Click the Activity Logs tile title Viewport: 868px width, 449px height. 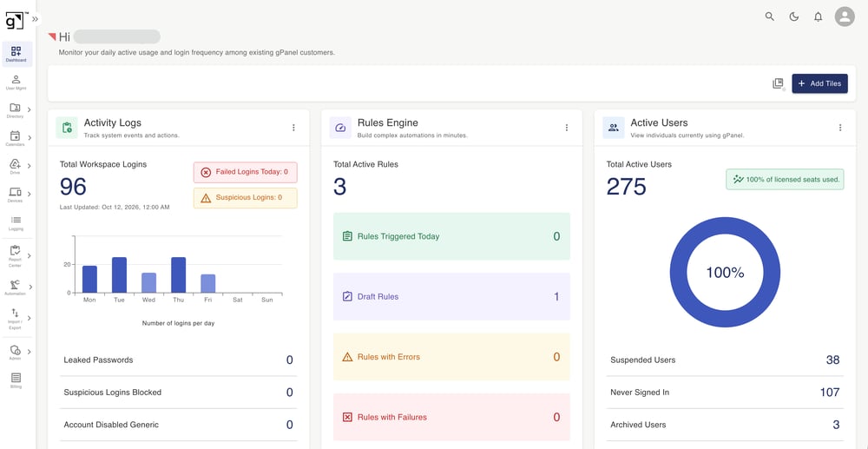coord(112,123)
